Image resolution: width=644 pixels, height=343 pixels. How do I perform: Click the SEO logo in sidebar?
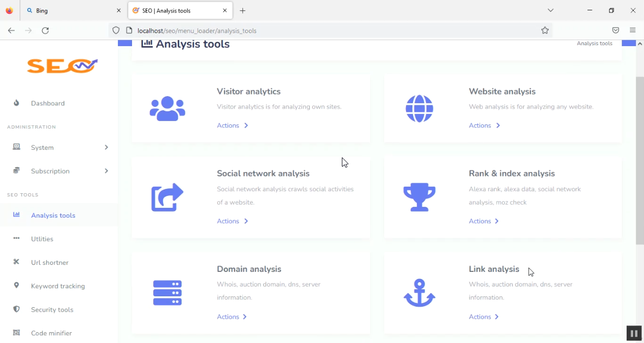click(x=62, y=66)
